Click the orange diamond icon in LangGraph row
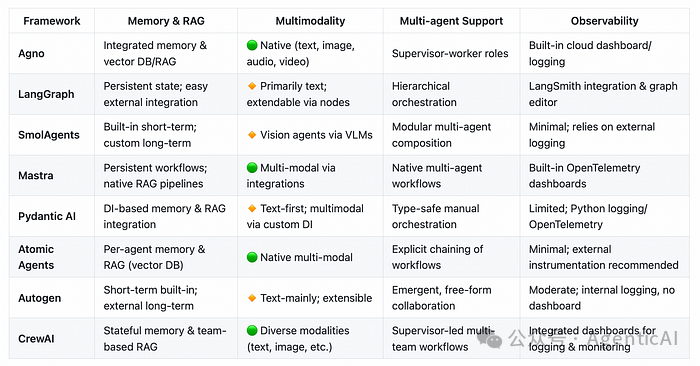This screenshot has height=366, width=700. 252,86
